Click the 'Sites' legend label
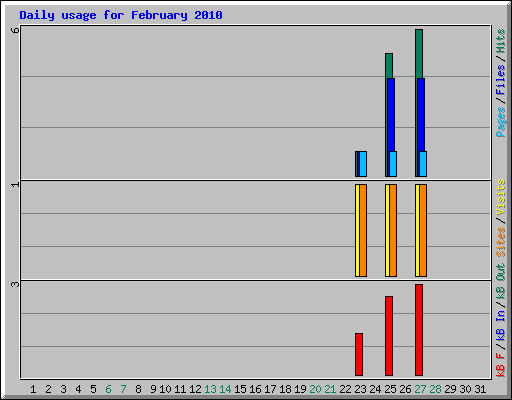This screenshot has height=400, width=512. 501,242
